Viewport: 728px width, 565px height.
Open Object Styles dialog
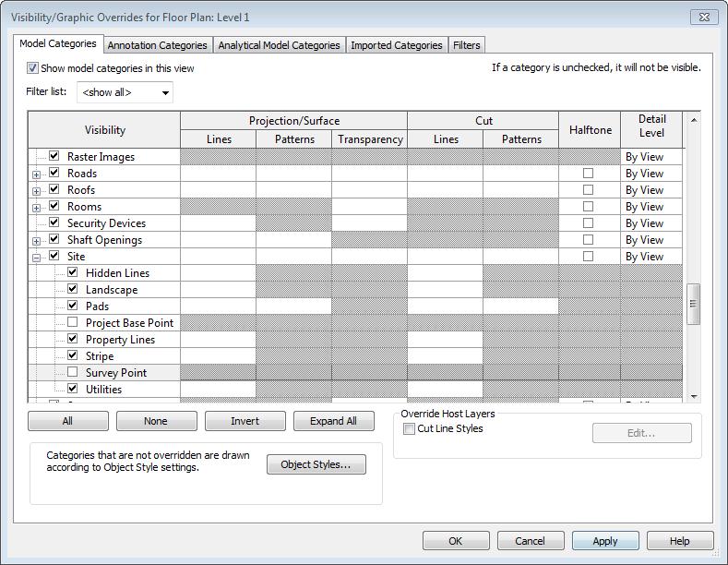coord(316,464)
